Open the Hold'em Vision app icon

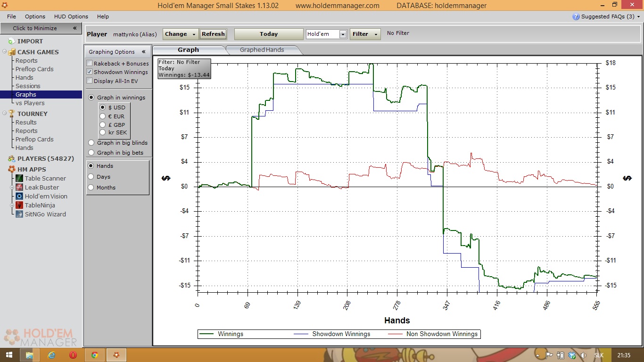click(19, 196)
